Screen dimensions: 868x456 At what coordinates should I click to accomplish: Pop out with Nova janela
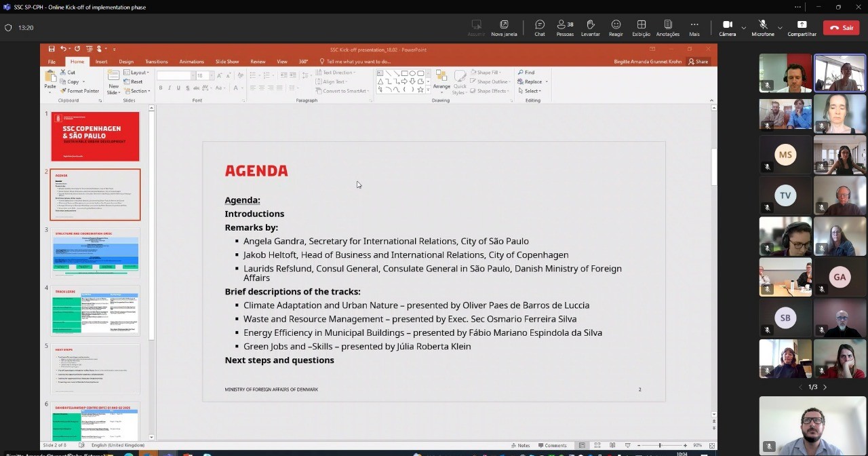pyautogui.click(x=504, y=27)
